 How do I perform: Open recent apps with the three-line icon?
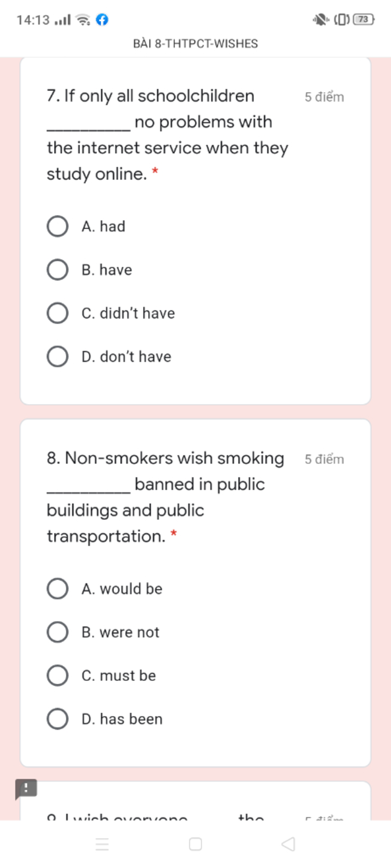click(x=102, y=844)
